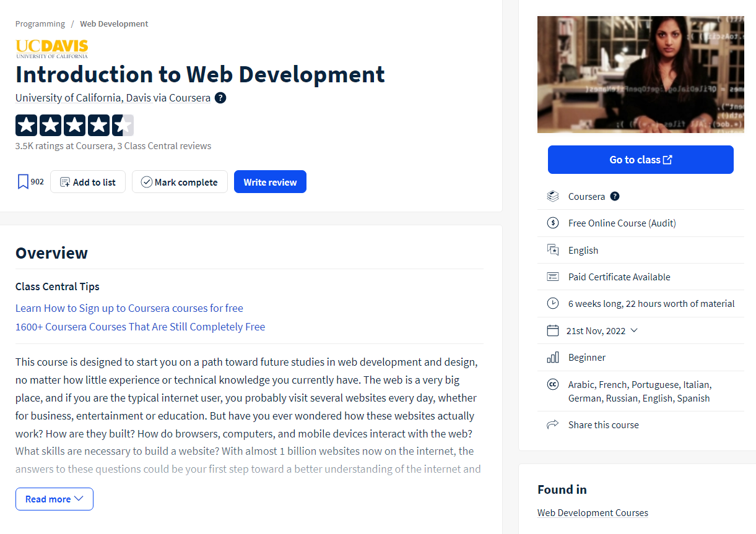The width and height of the screenshot is (756, 534).
Task: Click the CC subtitles icon
Action: [x=553, y=384]
